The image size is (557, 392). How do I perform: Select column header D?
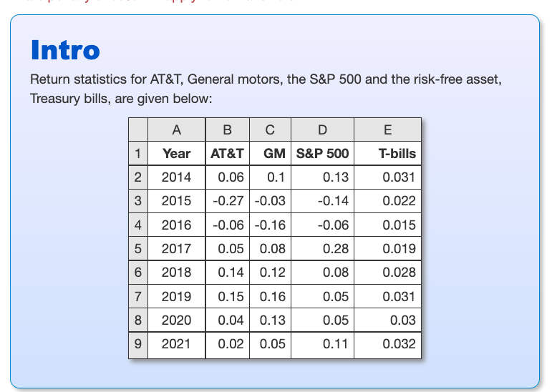click(x=322, y=129)
